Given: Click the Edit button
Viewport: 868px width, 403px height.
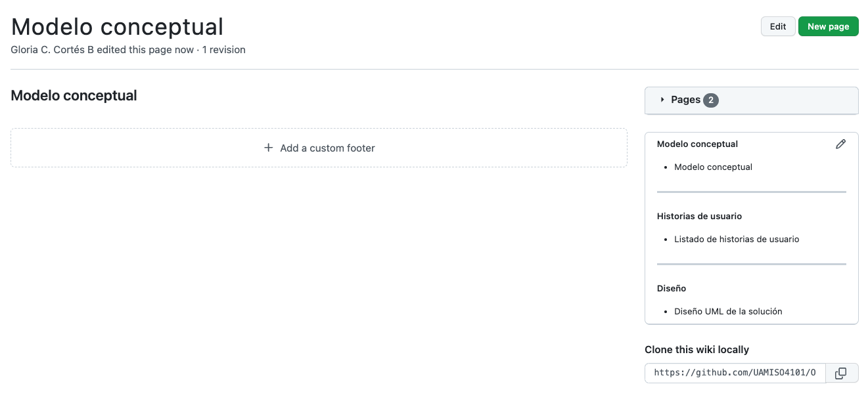Looking at the screenshot, I should coord(778,26).
